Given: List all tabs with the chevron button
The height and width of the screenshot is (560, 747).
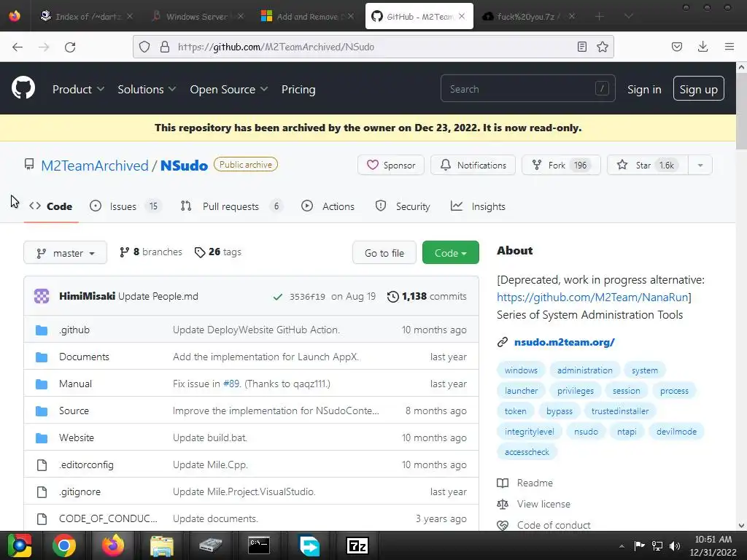Looking at the screenshot, I should coord(628,17).
